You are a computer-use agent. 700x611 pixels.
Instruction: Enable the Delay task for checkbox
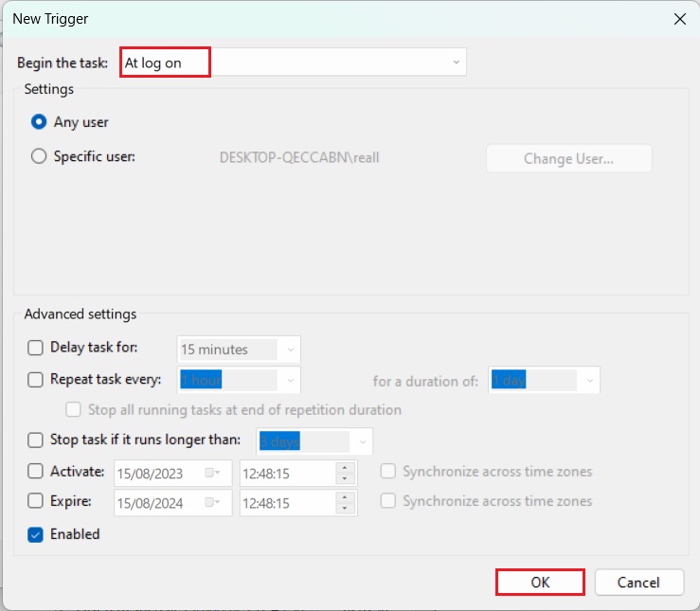tap(35, 348)
